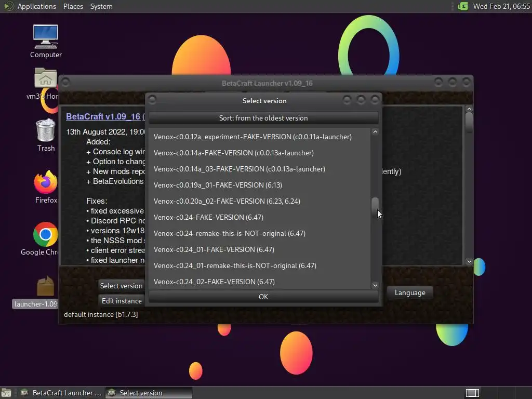Open the Computer desktop icon

pos(46,41)
